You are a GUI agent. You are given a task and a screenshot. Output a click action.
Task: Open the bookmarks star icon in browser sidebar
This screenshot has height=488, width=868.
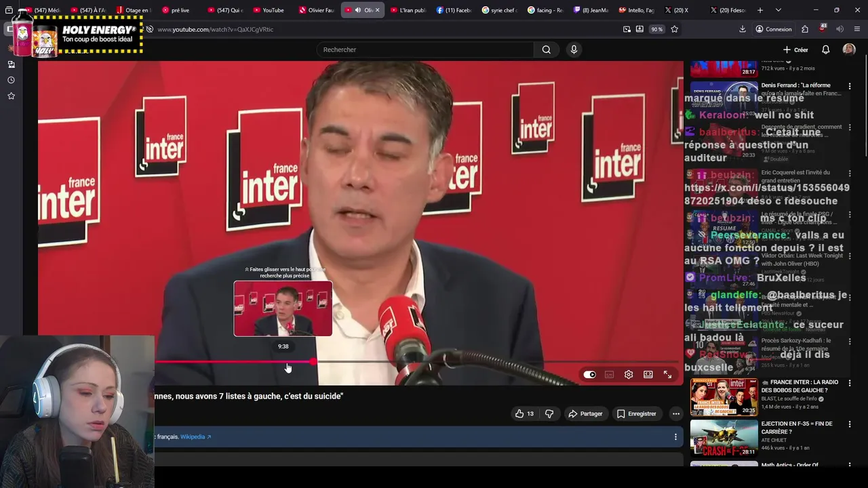(11, 96)
